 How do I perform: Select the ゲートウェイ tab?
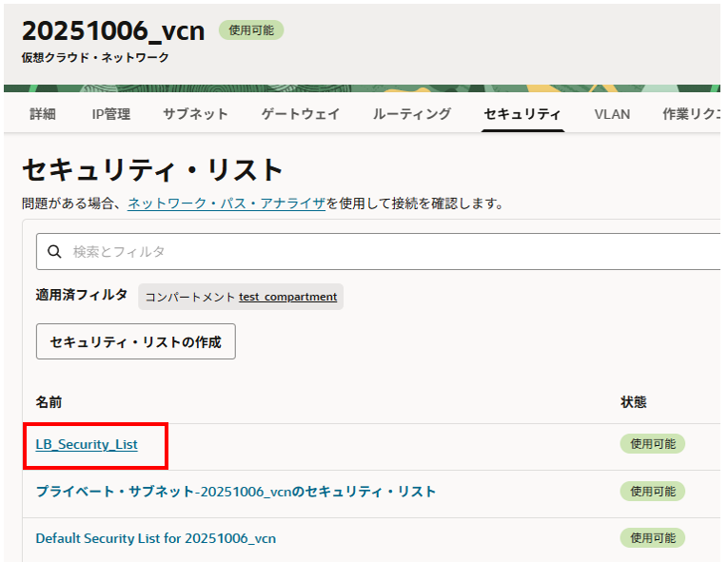tap(300, 114)
